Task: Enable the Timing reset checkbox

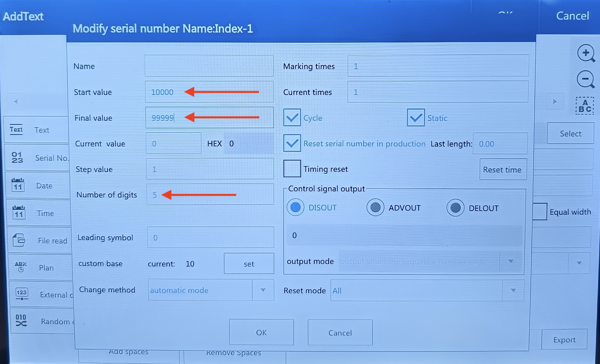Action: pos(292,168)
